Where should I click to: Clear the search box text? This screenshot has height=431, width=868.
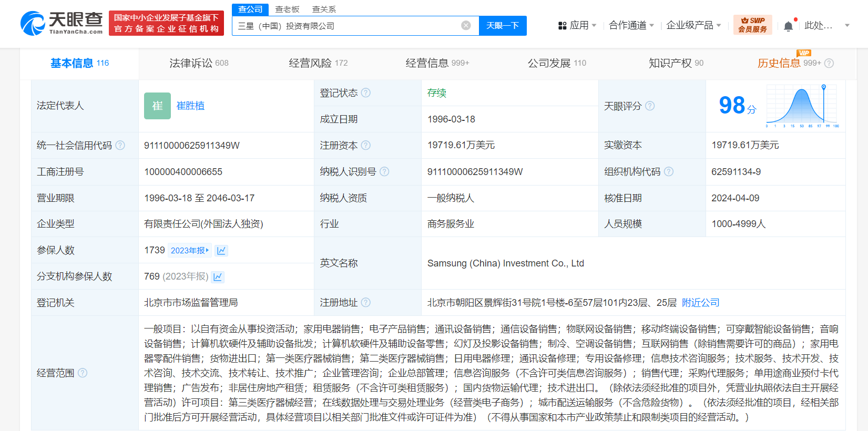click(466, 26)
